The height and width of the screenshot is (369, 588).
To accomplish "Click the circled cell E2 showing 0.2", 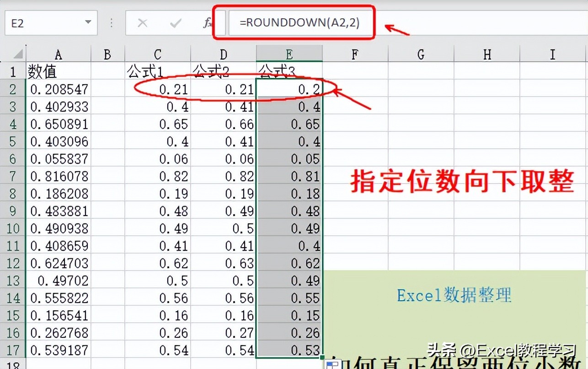I will 289,89.
